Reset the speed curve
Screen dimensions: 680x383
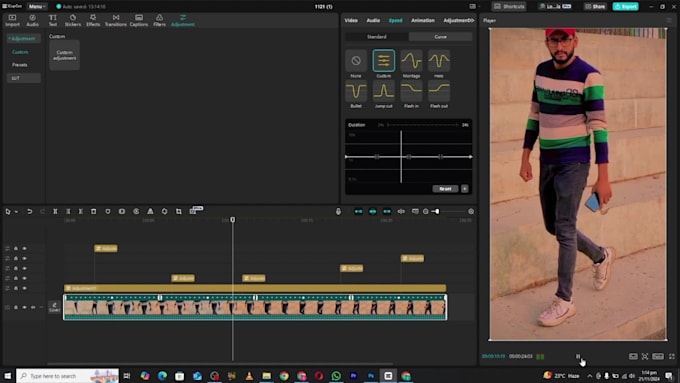click(x=445, y=189)
